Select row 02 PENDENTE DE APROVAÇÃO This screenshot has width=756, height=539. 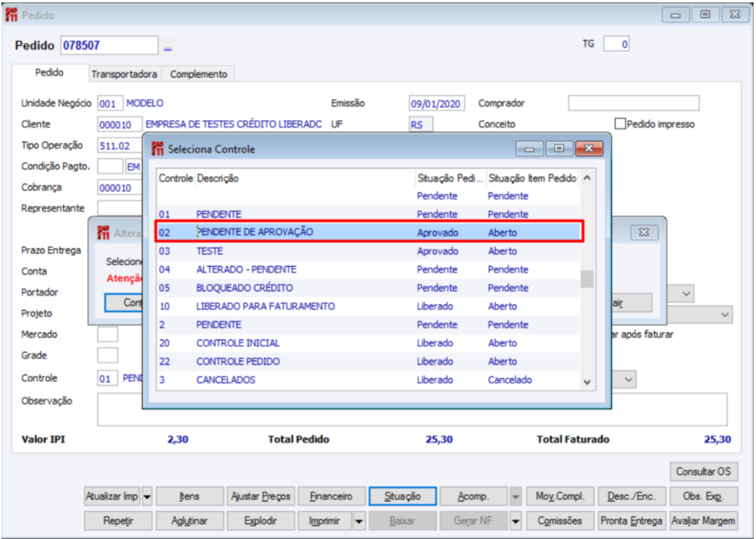pyautogui.click(x=369, y=232)
